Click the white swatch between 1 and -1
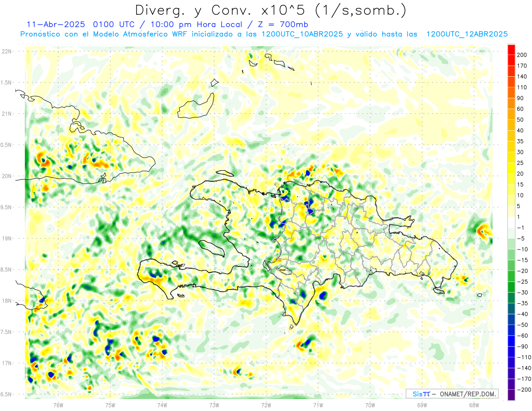The height and width of the screenshot is (411, 532). pyautogui.click(x=511, y=222)
